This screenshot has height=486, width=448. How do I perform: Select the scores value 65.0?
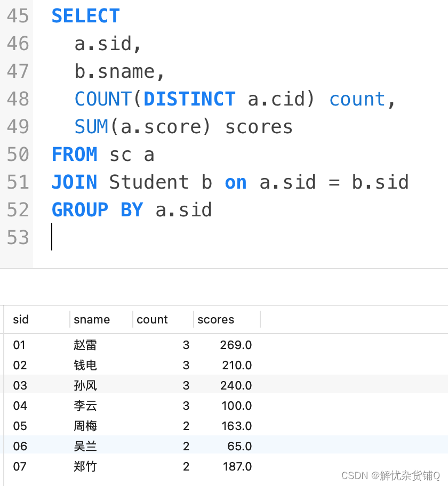click(239, 447)
